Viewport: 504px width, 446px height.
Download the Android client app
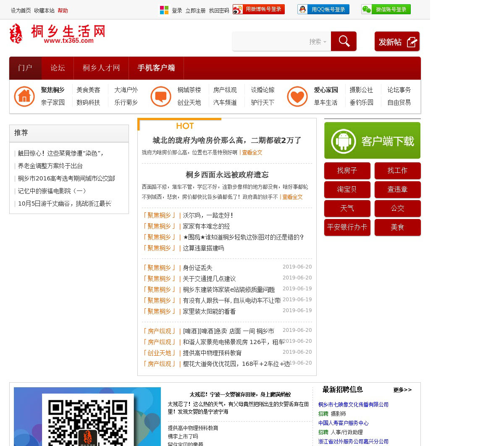tap(372, 141)
